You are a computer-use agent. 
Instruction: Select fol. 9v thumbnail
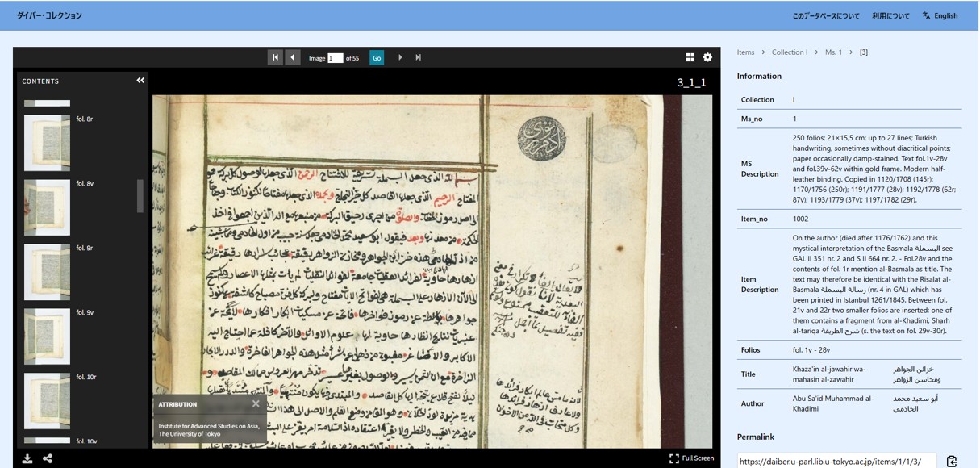coord(47,336)
